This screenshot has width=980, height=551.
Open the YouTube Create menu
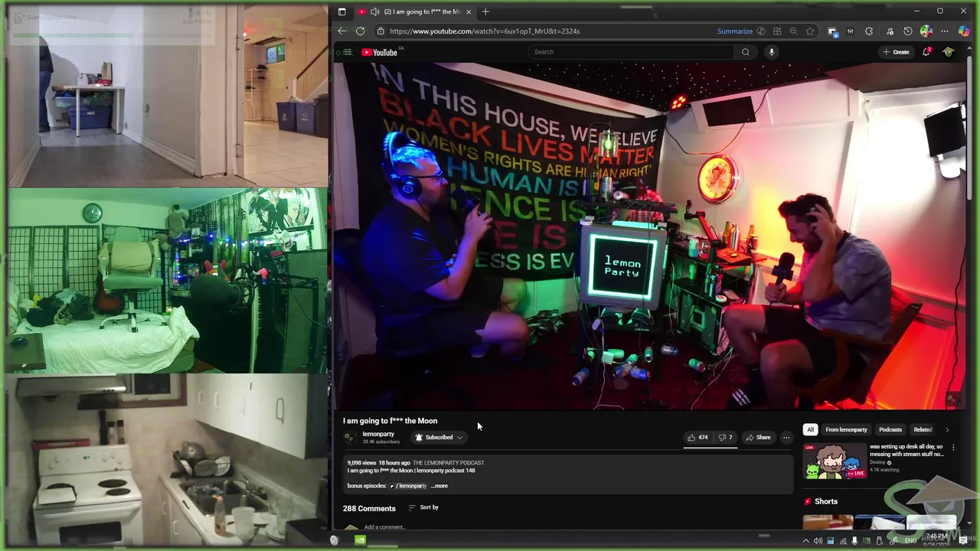(x=896, y=52)
